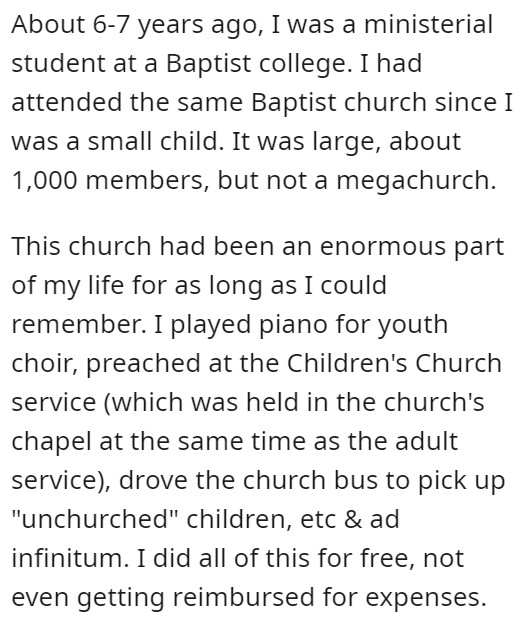Viewport: 530px width, 625px height.
Task: Click the phrase "small child"
Action: click(153, 141)
